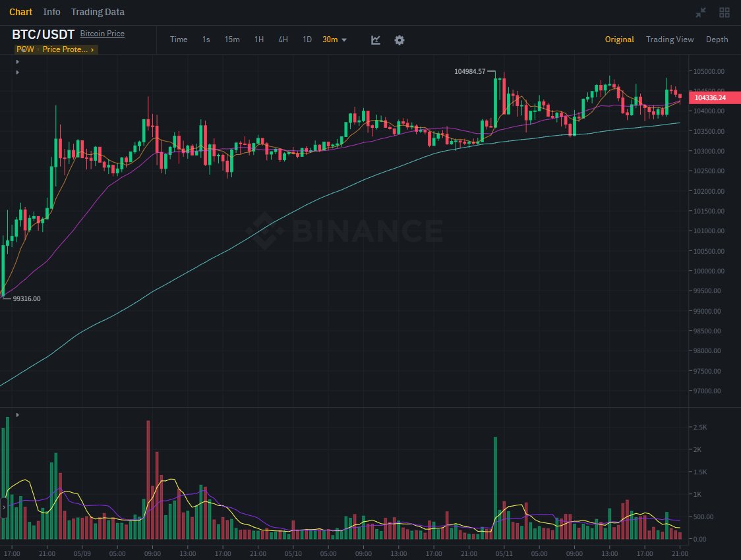Open chart settings gear icon
Viewport: 741px width, 560px height.
[x=400, y=40]
